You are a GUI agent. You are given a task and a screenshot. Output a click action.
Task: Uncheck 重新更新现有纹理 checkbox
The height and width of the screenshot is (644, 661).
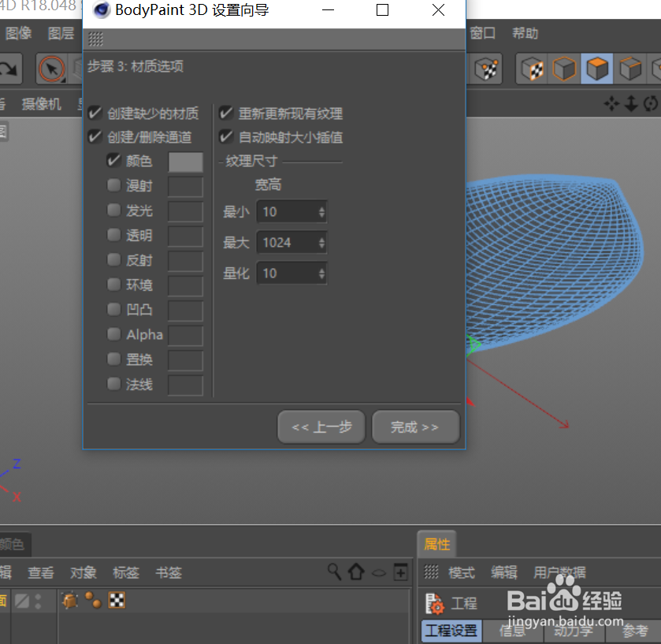click(x=226, y=113)
